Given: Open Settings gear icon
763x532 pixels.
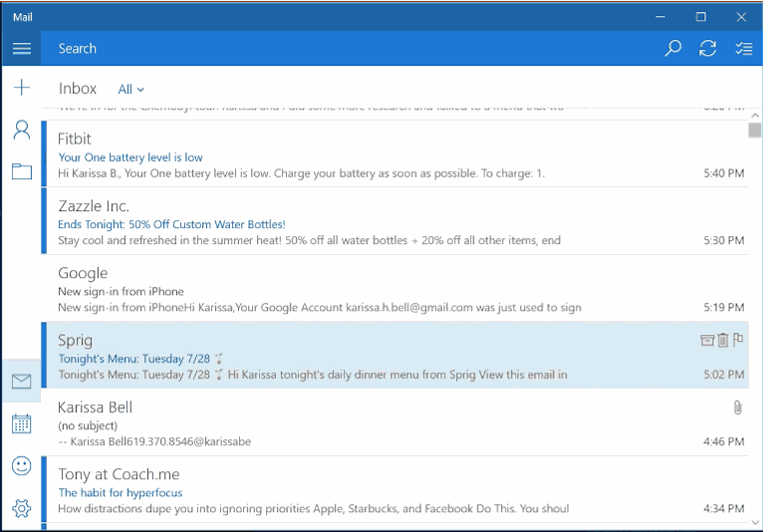Looking at the screenshot, I should 21,508.
